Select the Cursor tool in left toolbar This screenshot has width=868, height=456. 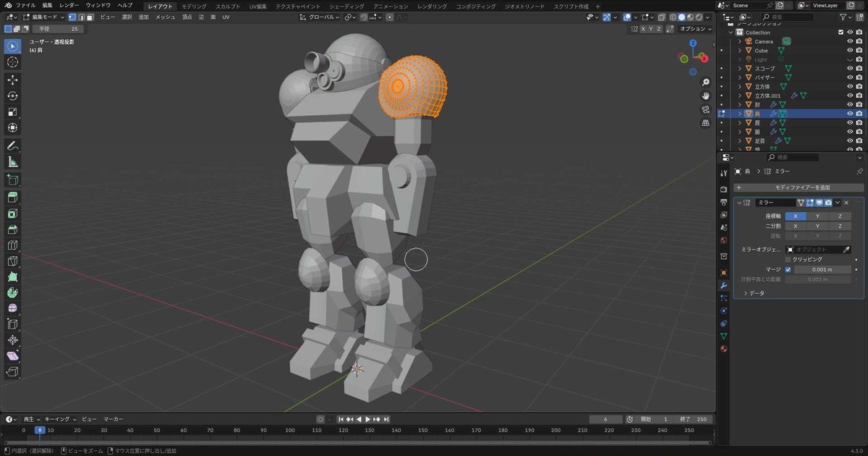[x=12, y=62]
